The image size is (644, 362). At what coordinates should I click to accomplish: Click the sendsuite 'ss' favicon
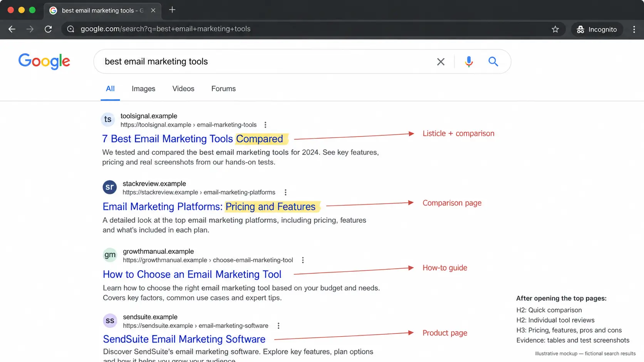[110, 320]
